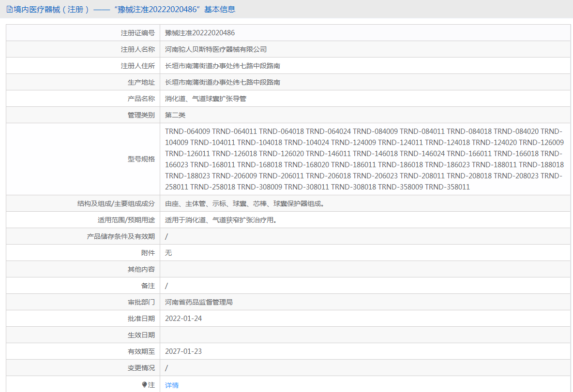Click the structure composition text starting 由座
The image size is (573, 392).
(244, 203)
